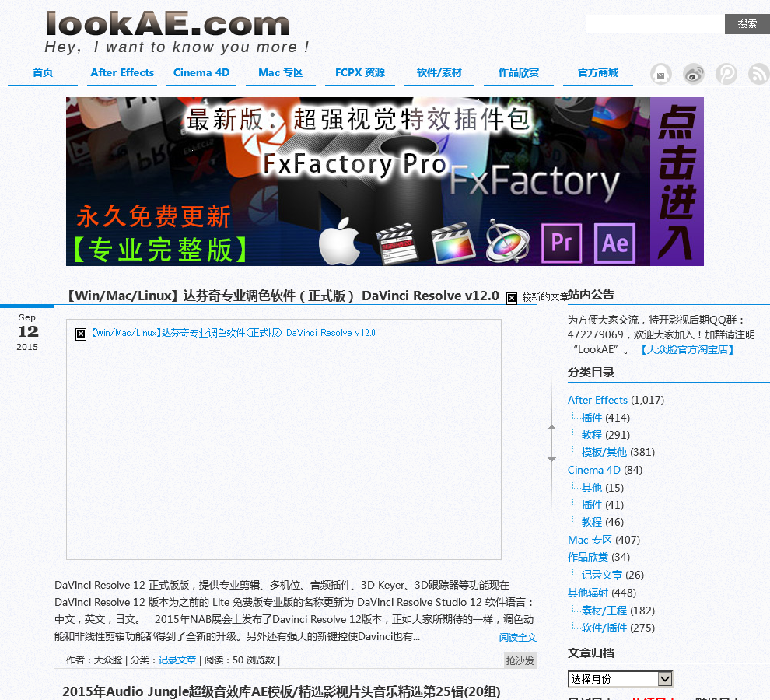Open the 作品欣赏 menu item
This screenshot has width=770, height=700.
click(x=519, y=72)
